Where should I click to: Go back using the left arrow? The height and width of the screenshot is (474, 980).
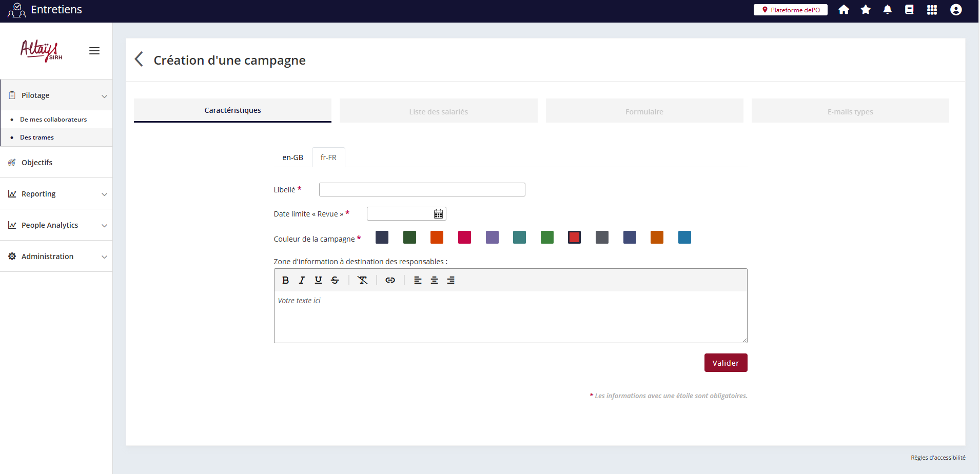tap(139, 60)
